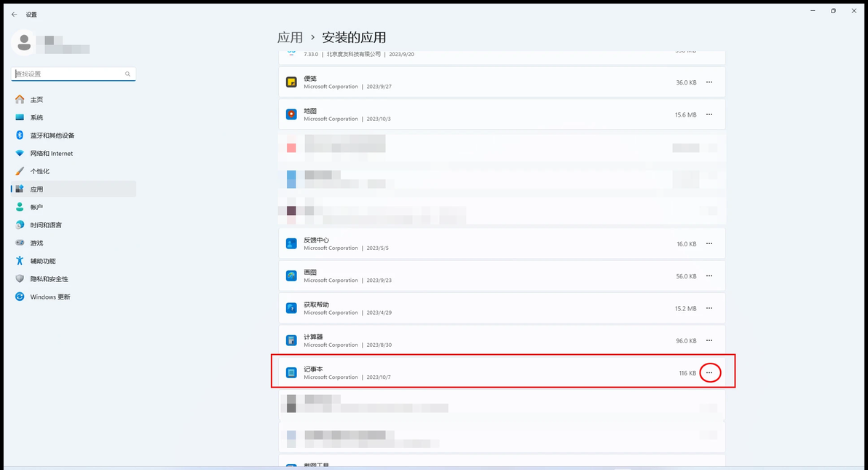
Task: Open the more options for 地图
Action: 709,114
